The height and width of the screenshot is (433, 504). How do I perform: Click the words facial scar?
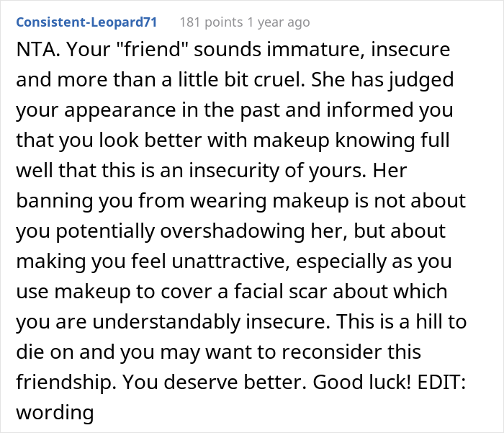click(291, 292)
